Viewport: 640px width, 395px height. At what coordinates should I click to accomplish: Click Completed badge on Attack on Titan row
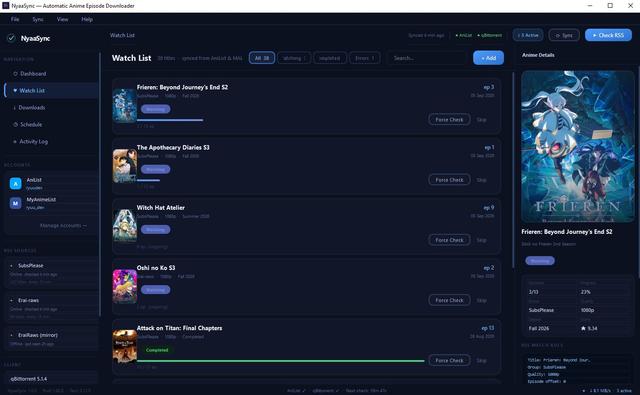pyautogui.click(x=157, y=350)
